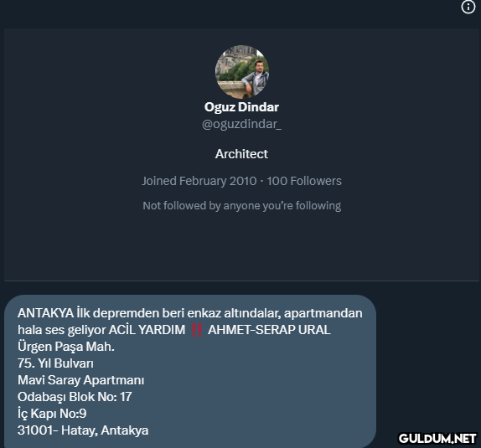Image resolution: width=481 pixels, height=448 pixels.
Task: Open Oguz Dindar's profile picture
Action: [241, 72]
